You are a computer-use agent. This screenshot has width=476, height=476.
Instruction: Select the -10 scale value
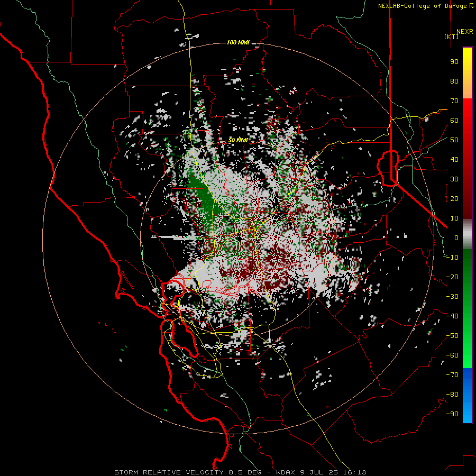click(x=452, y=258)
